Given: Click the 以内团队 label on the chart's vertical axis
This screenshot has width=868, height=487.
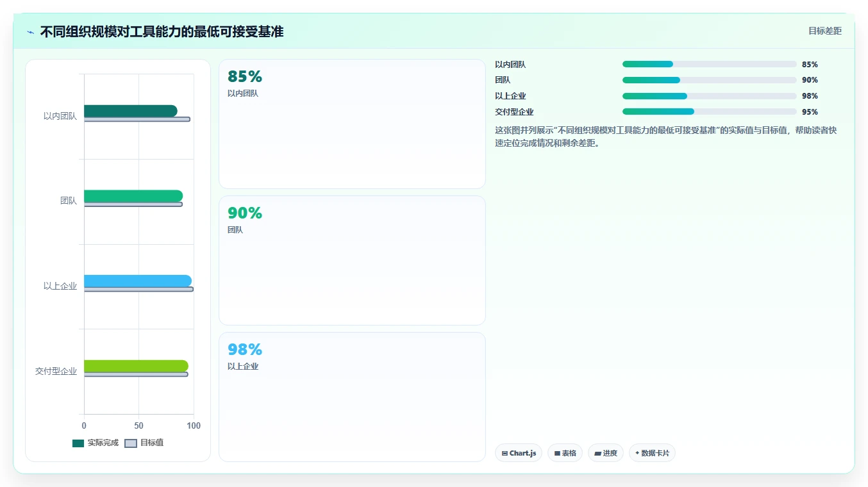Looking at the screenshot, I should pos(60,116).
